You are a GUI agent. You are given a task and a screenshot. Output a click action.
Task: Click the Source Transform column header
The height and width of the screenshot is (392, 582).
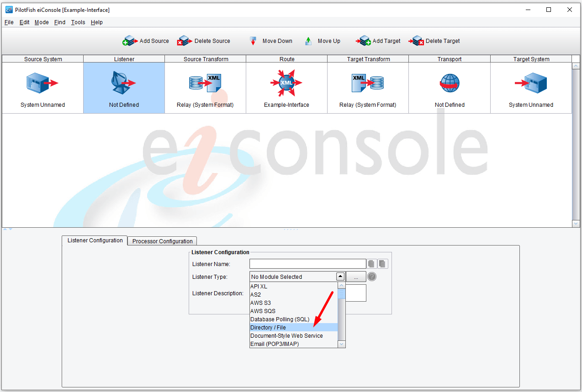[x=206, y=59]
